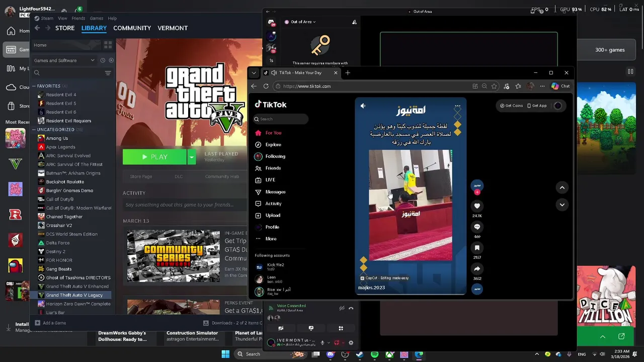Screen dimensions: 644x362
Task: Collapse the UNCATEGORIZED category in Steam
Action: point(34,130)
